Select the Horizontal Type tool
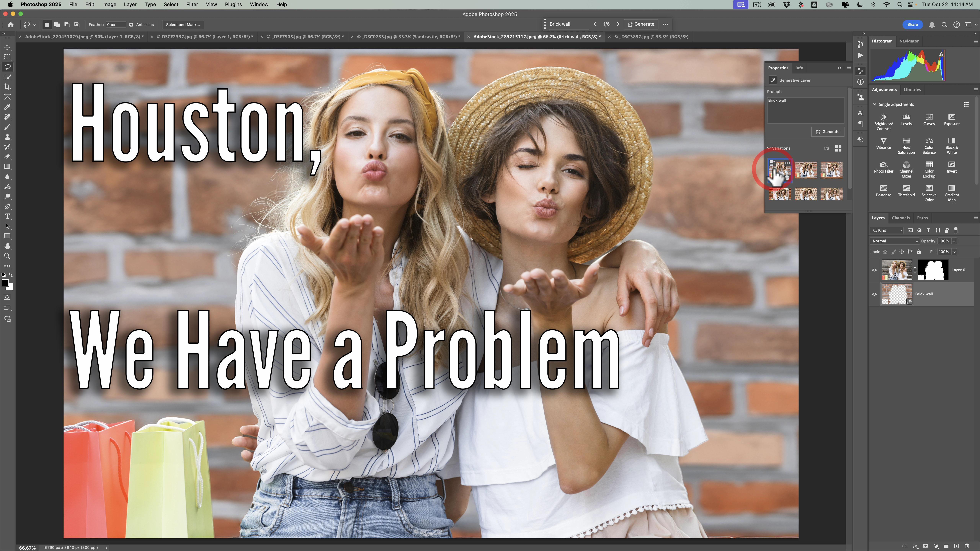The width and height of the screenshot is (980, 551). 7,216
